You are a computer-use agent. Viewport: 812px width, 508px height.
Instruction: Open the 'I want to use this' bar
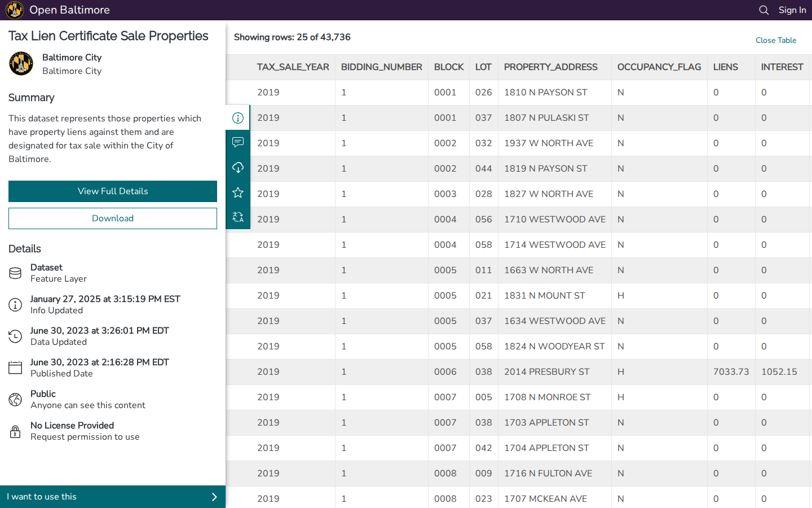[x=113, y=497]
